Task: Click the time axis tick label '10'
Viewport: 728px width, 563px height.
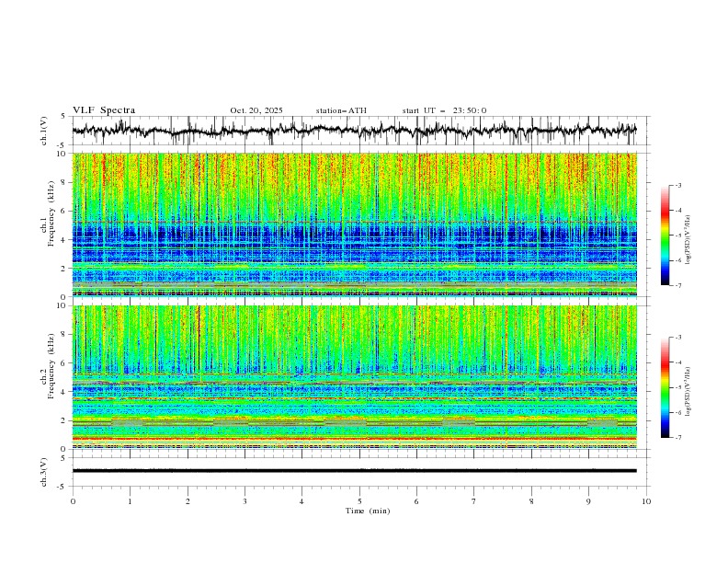Action: coord(646,501)
